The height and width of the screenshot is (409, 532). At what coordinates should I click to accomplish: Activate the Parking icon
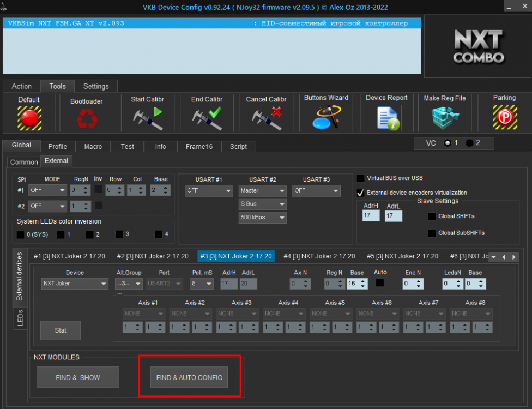(x=504, y=117)
